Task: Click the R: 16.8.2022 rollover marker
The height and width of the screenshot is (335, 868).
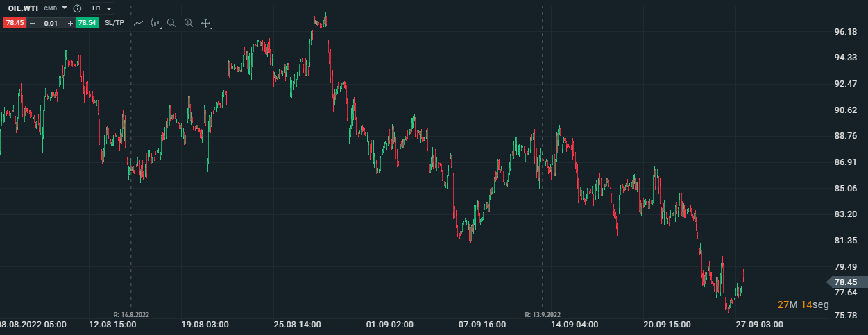Action: tap(131, 314)
